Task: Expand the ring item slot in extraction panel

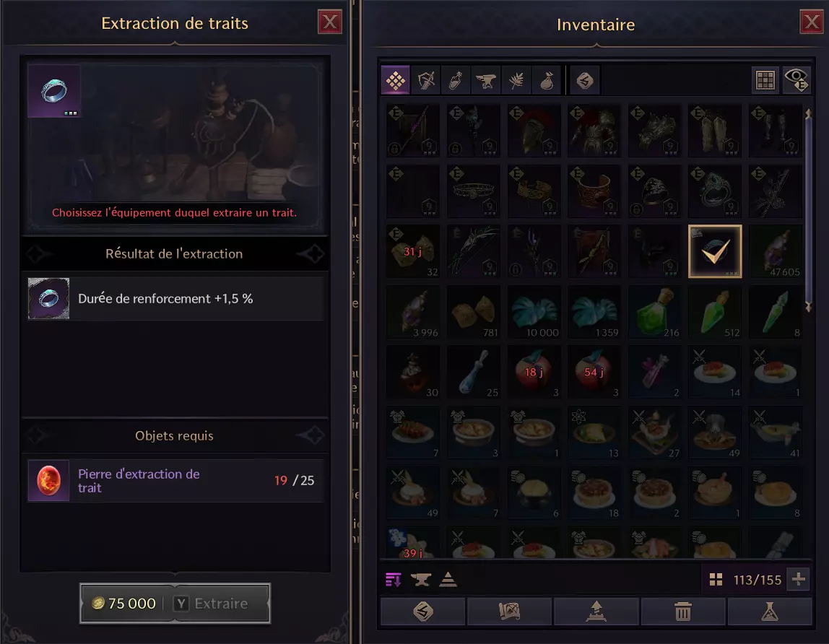Action: click(x=54, y=91)
